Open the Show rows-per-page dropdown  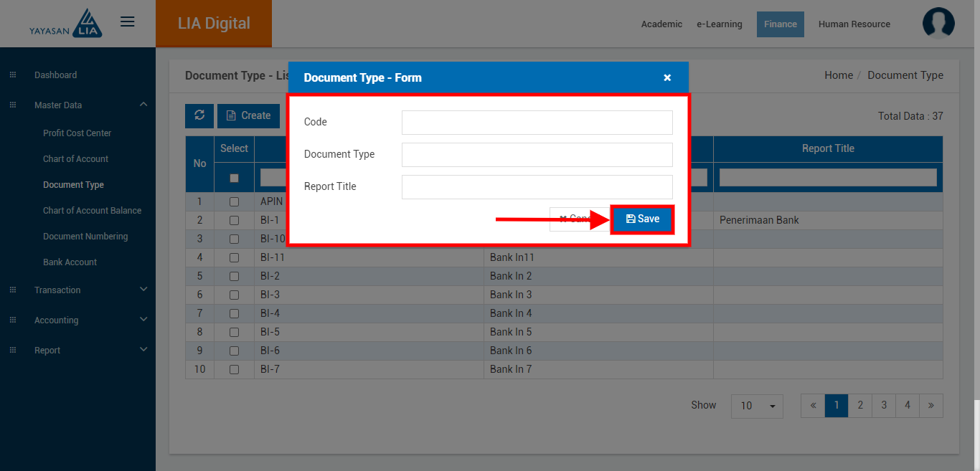757,406
